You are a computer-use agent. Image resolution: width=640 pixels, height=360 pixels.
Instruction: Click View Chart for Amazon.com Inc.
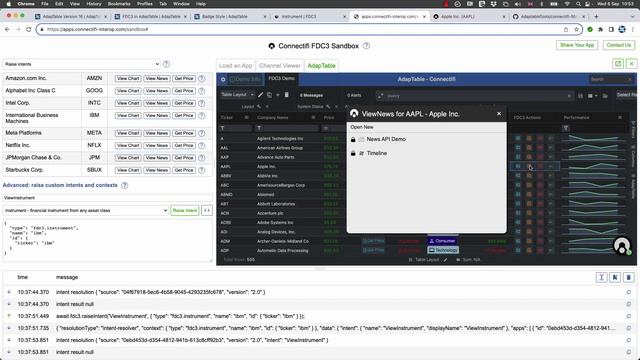[x=128, y=78]
